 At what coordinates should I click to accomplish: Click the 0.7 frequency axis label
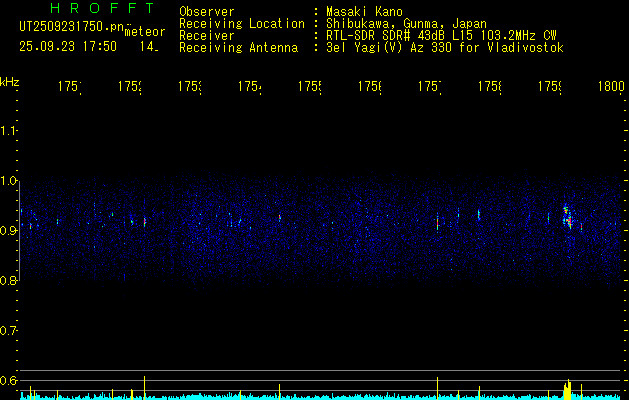pos(8,331)
